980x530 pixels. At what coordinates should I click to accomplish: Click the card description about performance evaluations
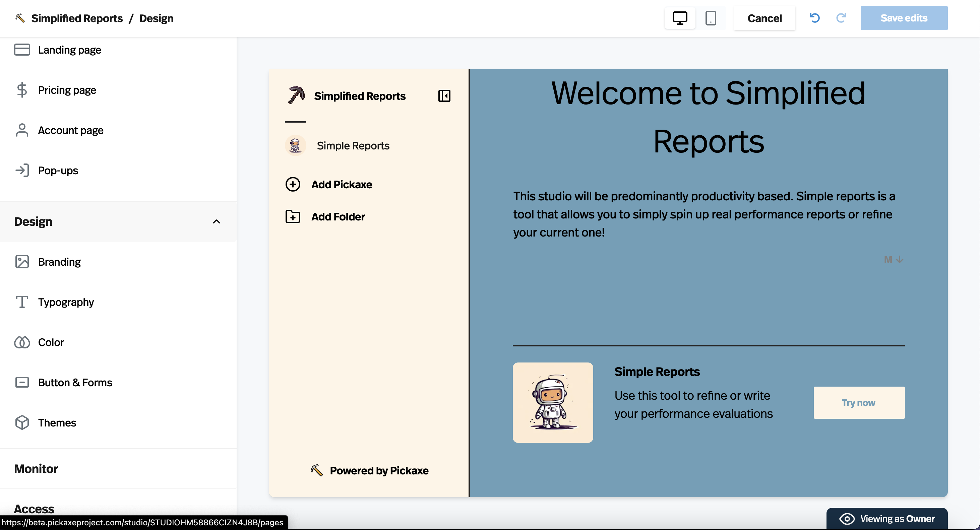pos(693,404)
